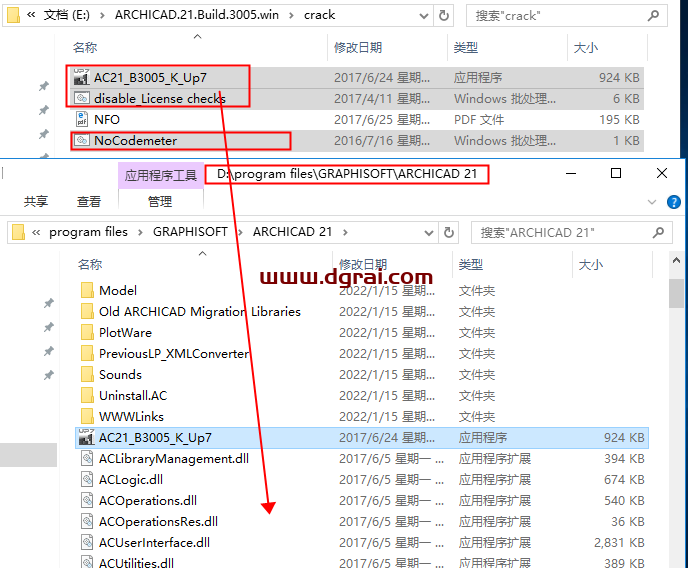Viewport: 688px width, 568px height.
Task: Click the Uninstall.AC folder icon
Action: point(87,396)
